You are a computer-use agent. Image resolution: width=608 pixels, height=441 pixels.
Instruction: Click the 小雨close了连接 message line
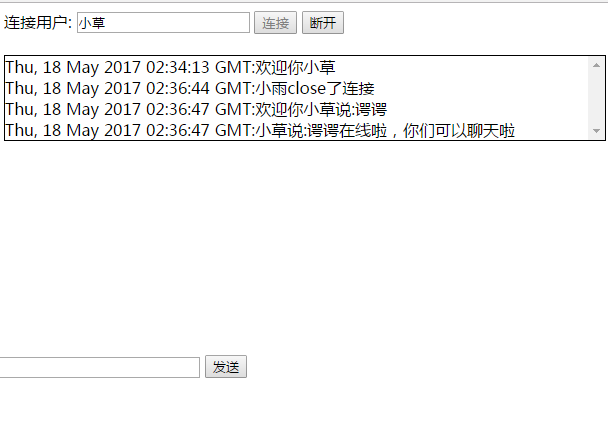coord(190,88)
